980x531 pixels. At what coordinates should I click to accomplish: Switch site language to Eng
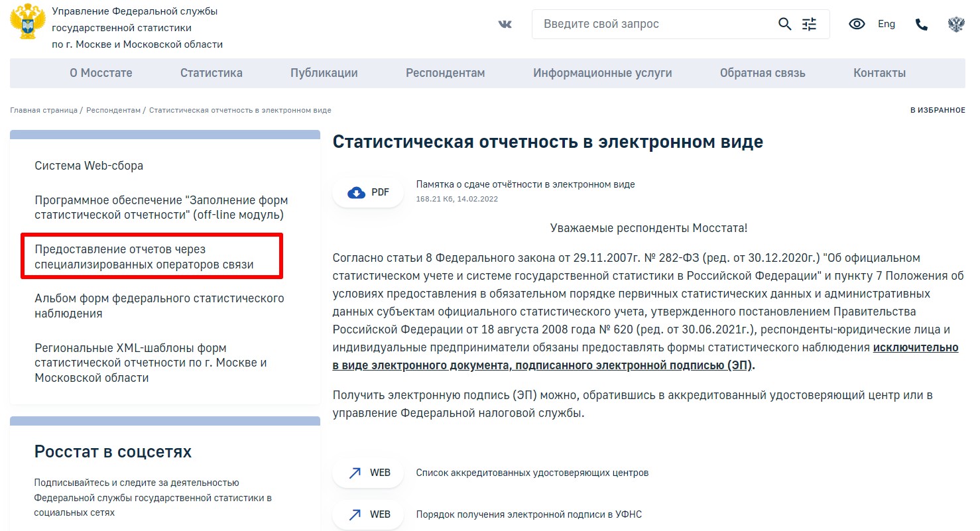click(x=887, y=25)
